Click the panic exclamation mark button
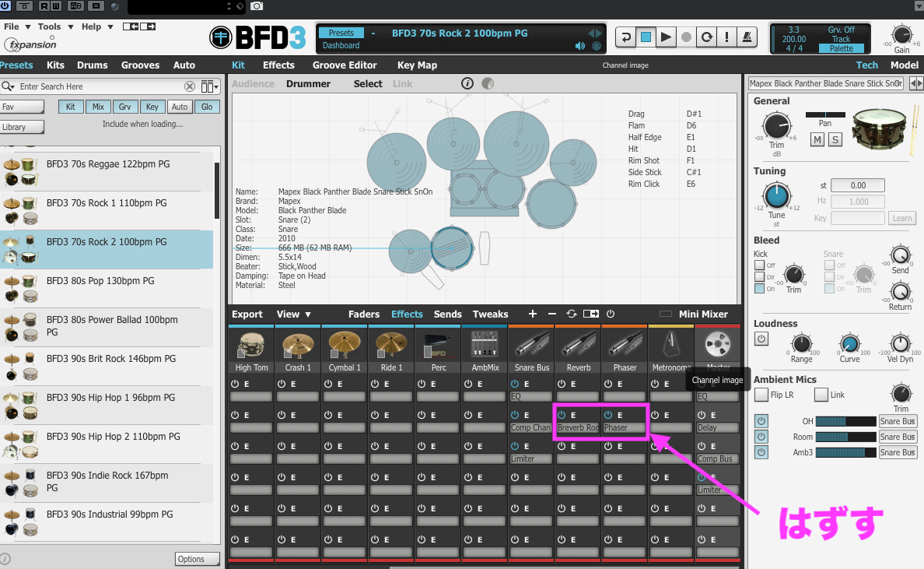The height and width of the screenshot is (569, 924). [726, 37]
